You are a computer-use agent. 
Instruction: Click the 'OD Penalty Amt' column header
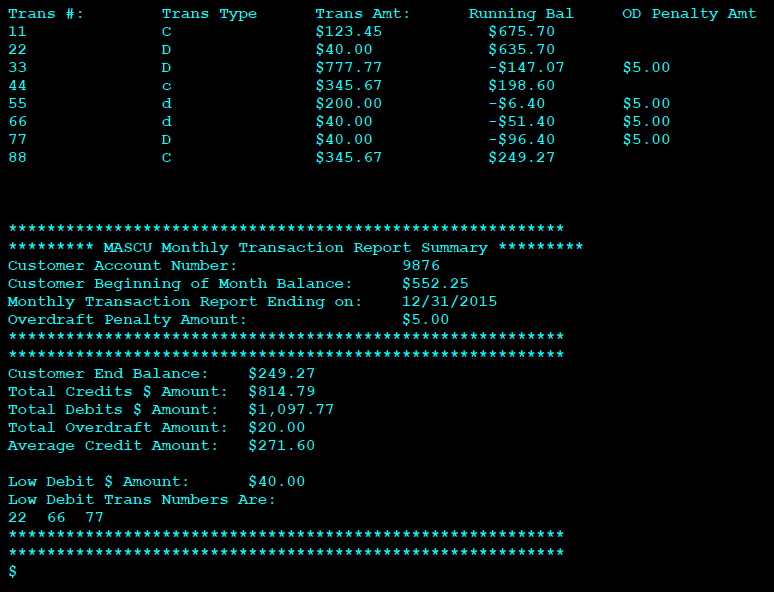click(689, 14)
